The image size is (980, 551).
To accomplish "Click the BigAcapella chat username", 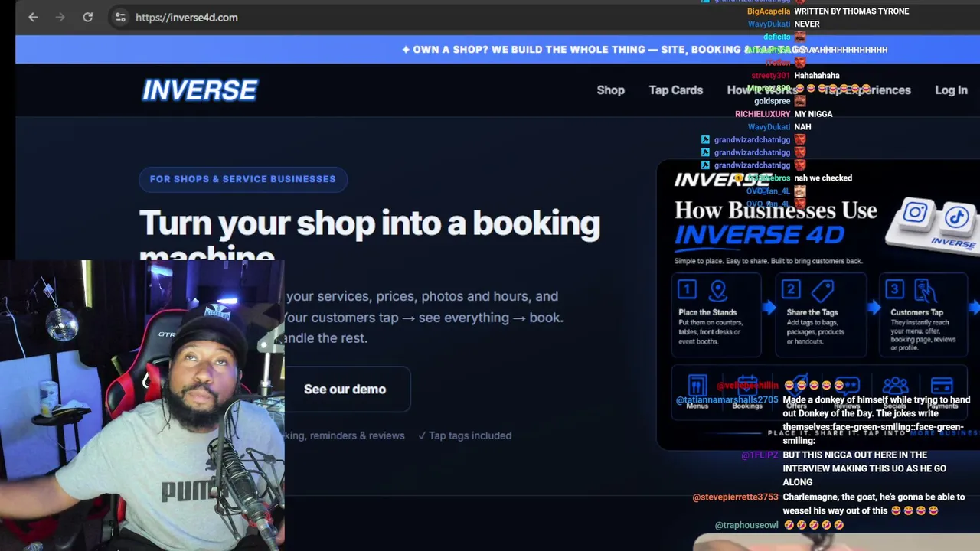I will [769, 11].
